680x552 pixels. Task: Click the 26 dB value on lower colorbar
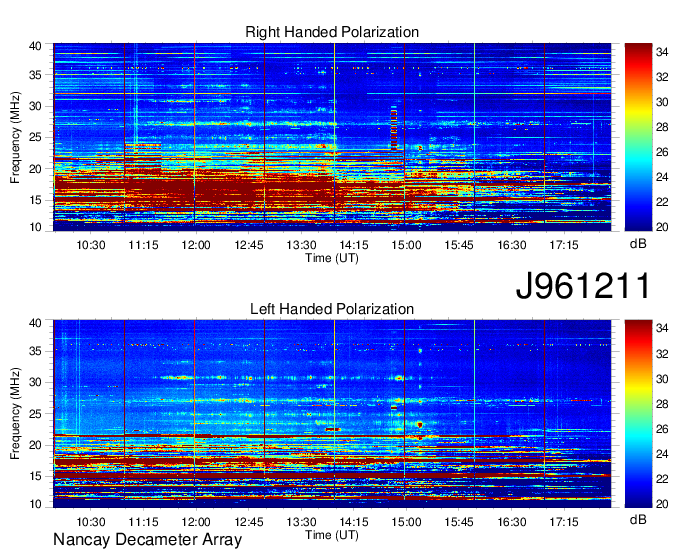tap(662, 429)
